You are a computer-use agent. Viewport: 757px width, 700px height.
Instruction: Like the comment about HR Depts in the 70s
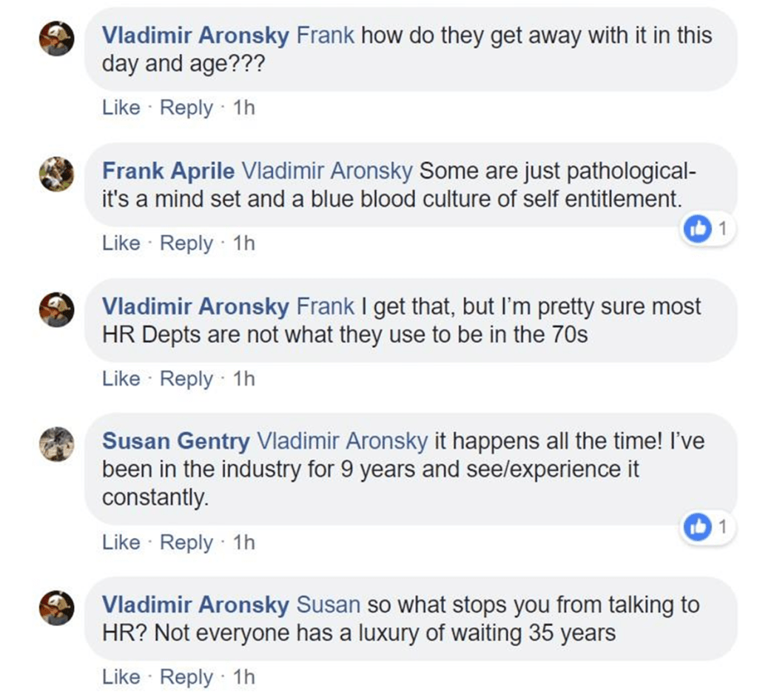[121, 379]
